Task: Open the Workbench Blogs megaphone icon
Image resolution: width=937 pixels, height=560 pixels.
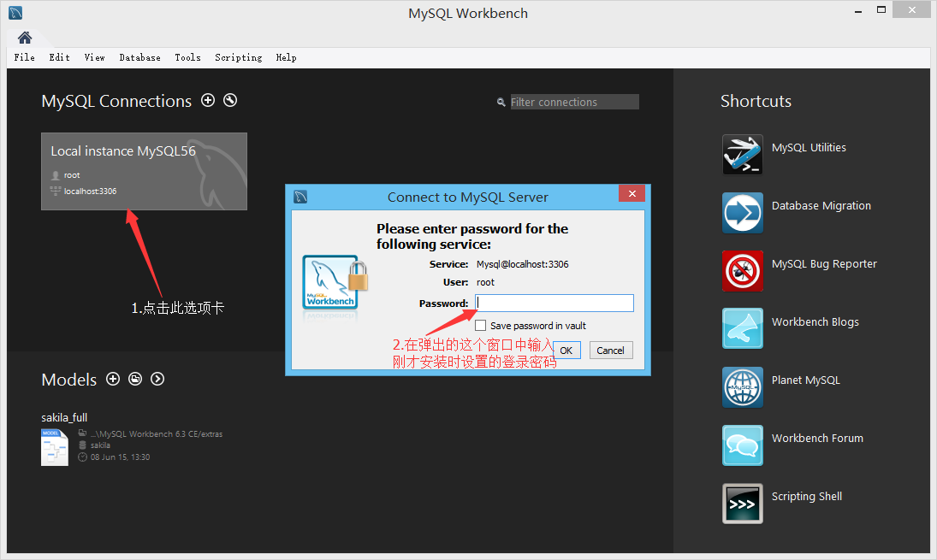Action: 742,328
